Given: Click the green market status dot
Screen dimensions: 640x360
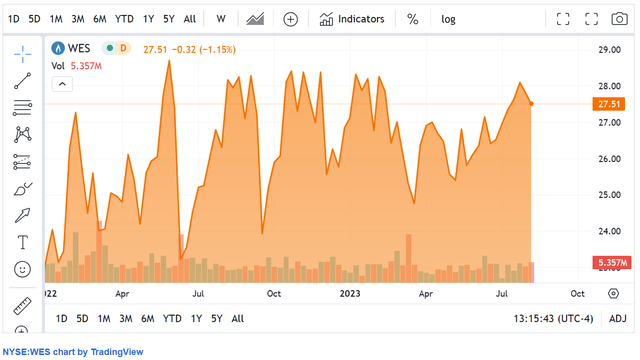Looking at the screenshot, I should point(109,48).
